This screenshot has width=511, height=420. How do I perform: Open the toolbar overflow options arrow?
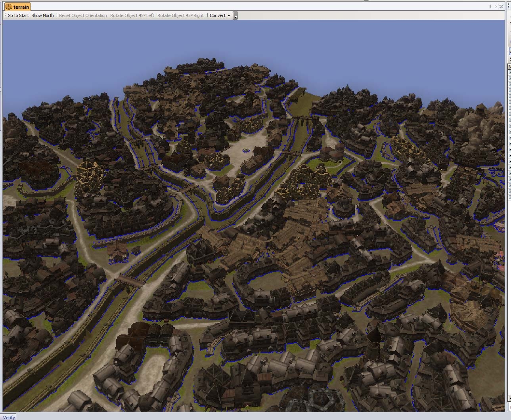click(x=236, y=16)
